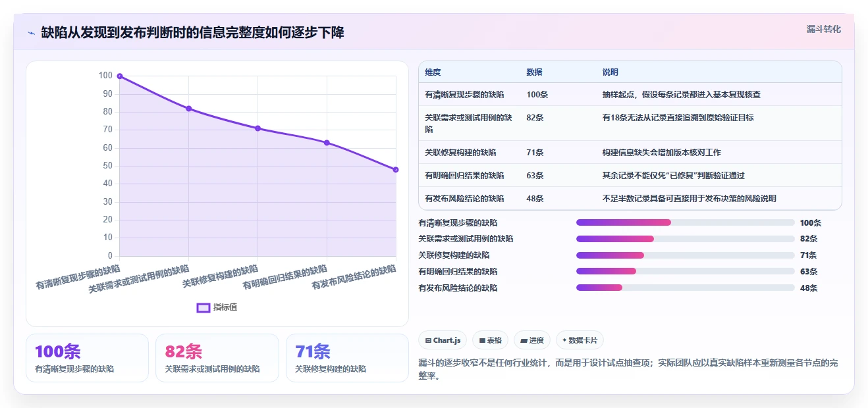Click table value 63条
The height and width of the screenshot is (408, 868).
pyautogui.click(x=535, y=176)
